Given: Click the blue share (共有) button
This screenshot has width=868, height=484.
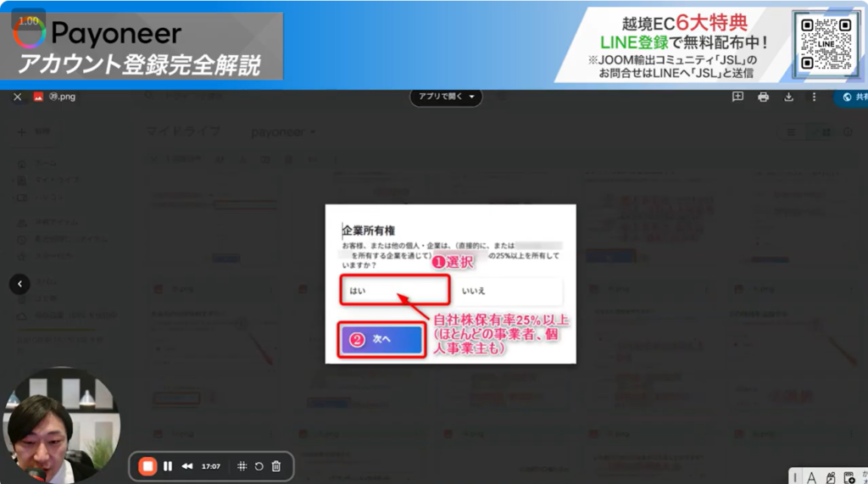Looking at the screenshot, I should 850,98.
